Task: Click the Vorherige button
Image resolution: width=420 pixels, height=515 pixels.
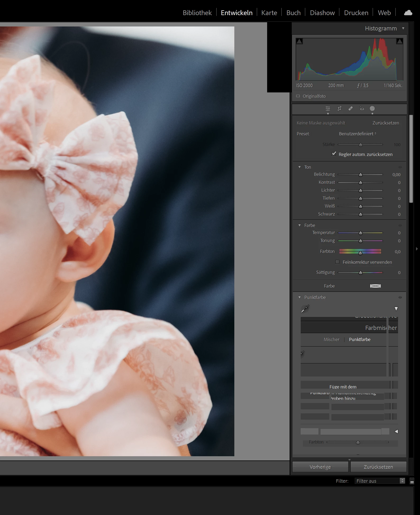Action: pos(320,467)
